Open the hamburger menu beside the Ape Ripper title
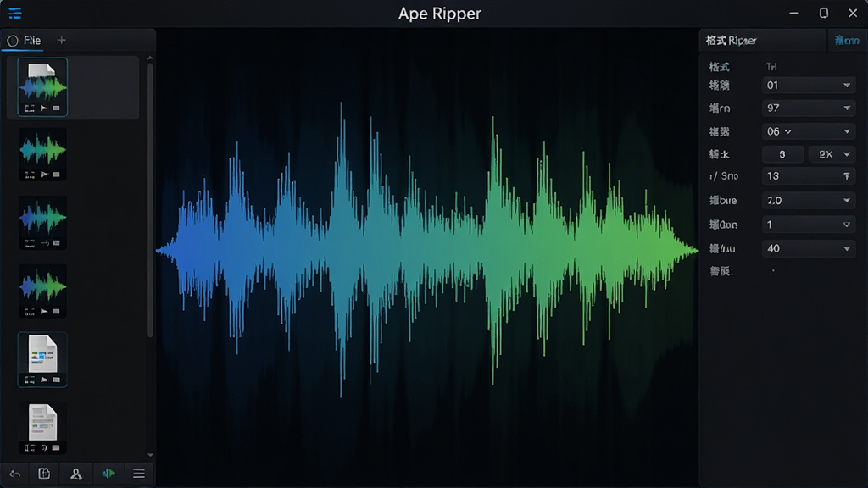The height and width of the screenshot is (488, 868). [x=15, y=14]
